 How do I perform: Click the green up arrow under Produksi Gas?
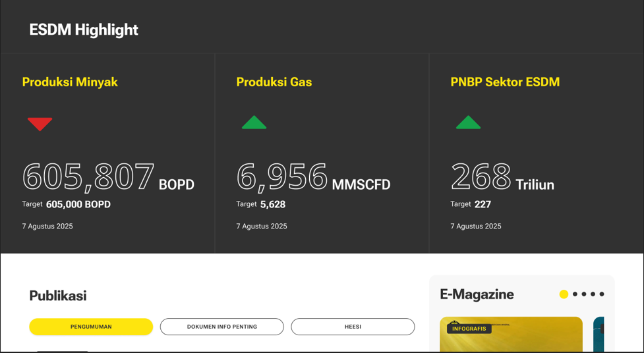click(254, 122)
